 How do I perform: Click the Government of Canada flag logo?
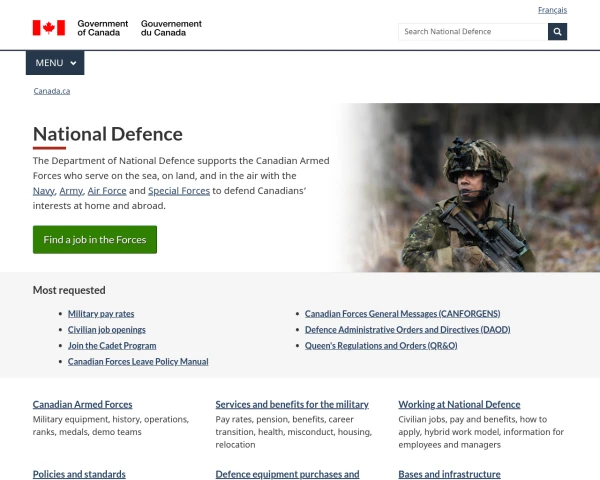[48, 27]
